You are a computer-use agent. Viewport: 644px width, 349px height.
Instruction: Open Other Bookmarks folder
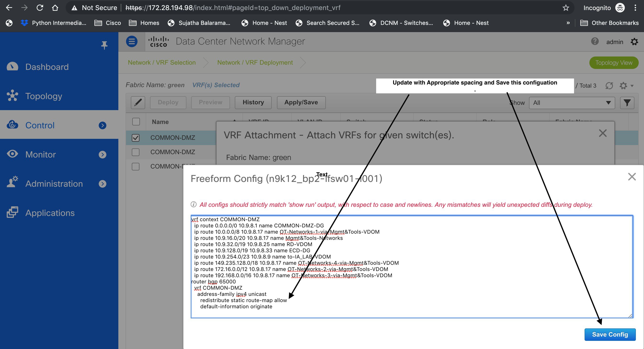[x=609, y=23]
